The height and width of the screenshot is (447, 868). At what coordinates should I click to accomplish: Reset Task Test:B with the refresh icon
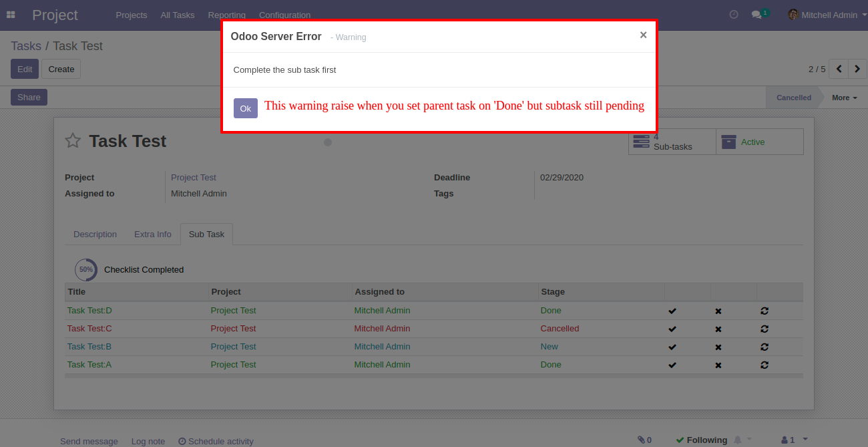pyautogui.click(x=765, y=347)
